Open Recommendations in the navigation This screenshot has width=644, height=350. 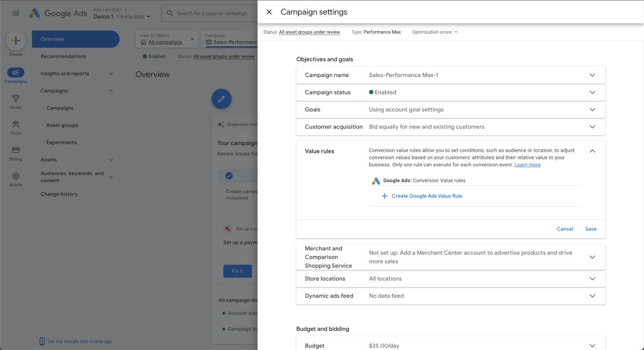(x=63, y=56)
